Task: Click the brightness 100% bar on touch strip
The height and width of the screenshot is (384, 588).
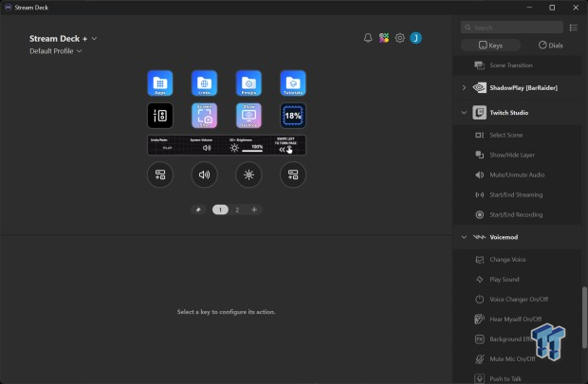Action: pos(252,151)
